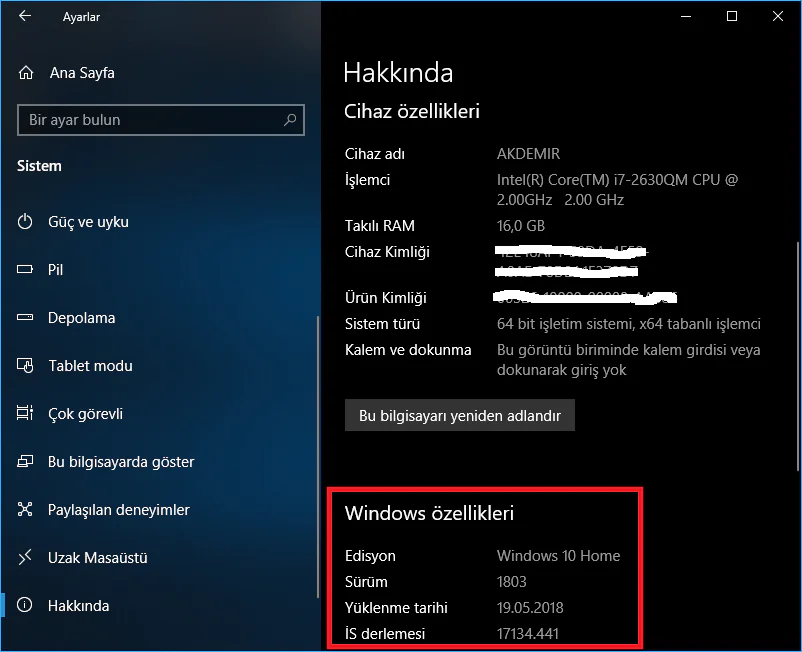The width and height of the screenshot is (802, 652).
Task: Click the Tablet modu icon
Action: click(x=25, y=365)
